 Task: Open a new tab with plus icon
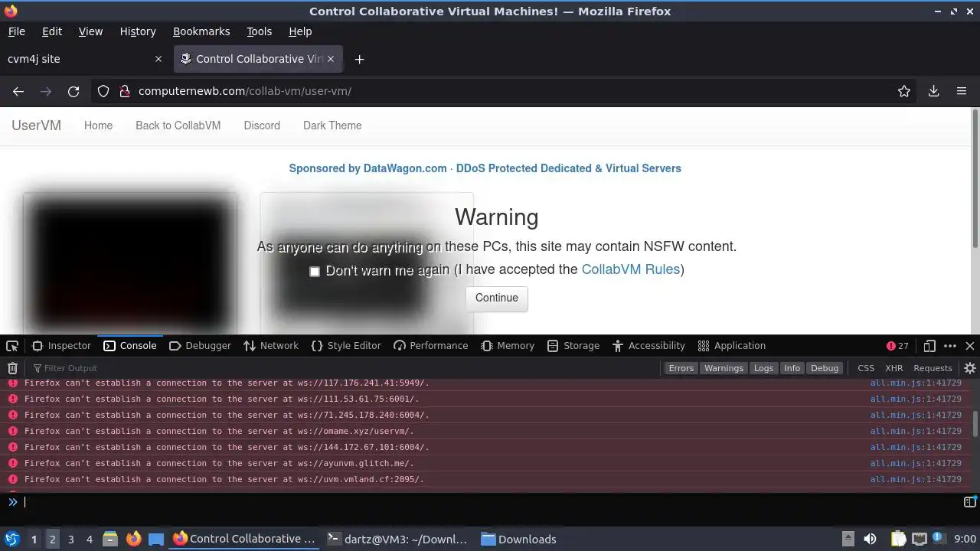point(359,59)
